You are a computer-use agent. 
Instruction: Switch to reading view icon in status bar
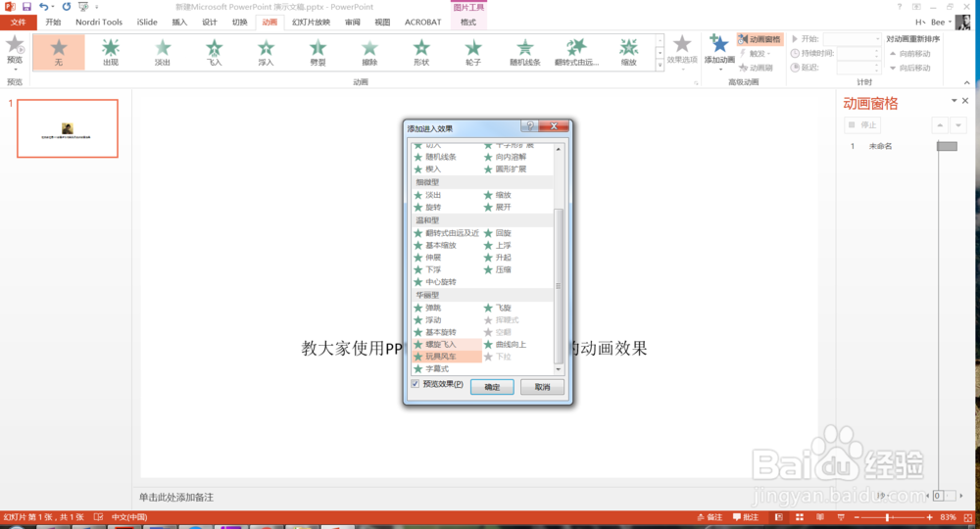(820, 517)
